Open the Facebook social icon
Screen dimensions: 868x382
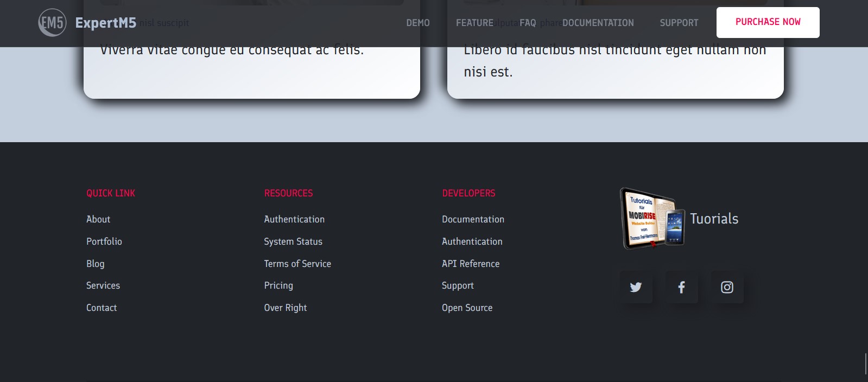click(x=681, y=287)
